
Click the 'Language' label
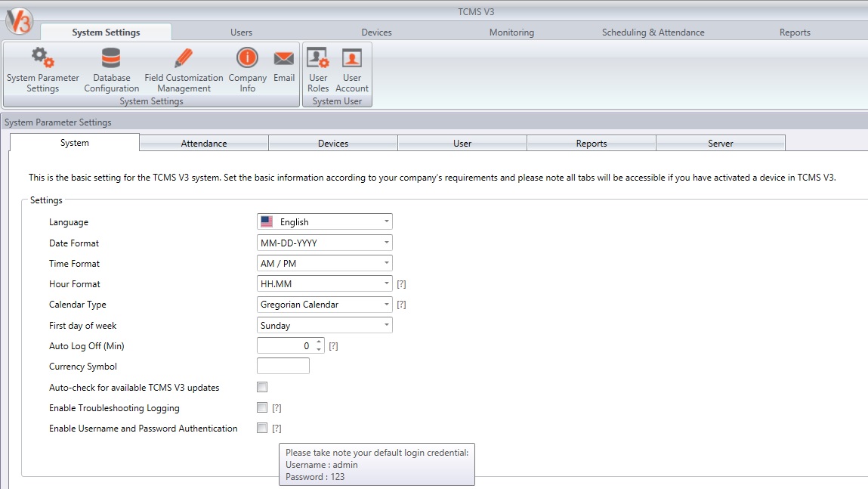(69, 222)
